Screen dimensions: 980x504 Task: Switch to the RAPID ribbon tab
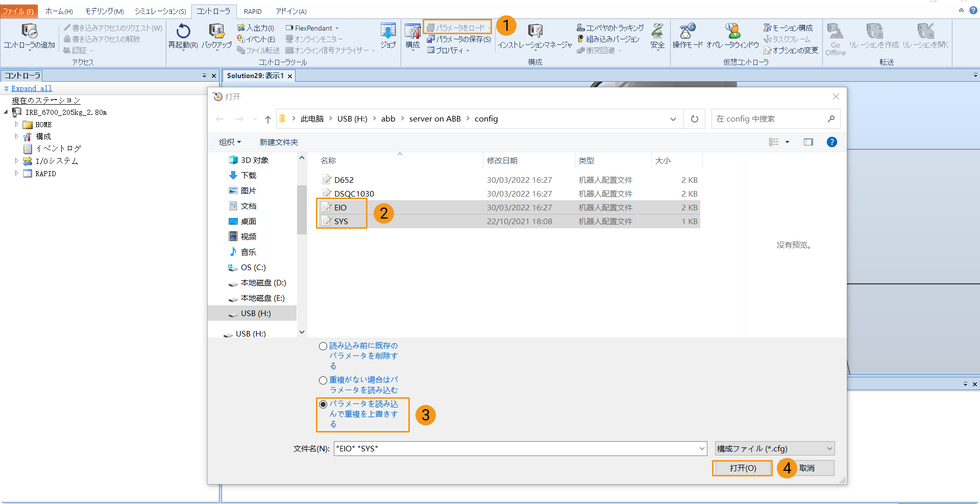point(252,11)
